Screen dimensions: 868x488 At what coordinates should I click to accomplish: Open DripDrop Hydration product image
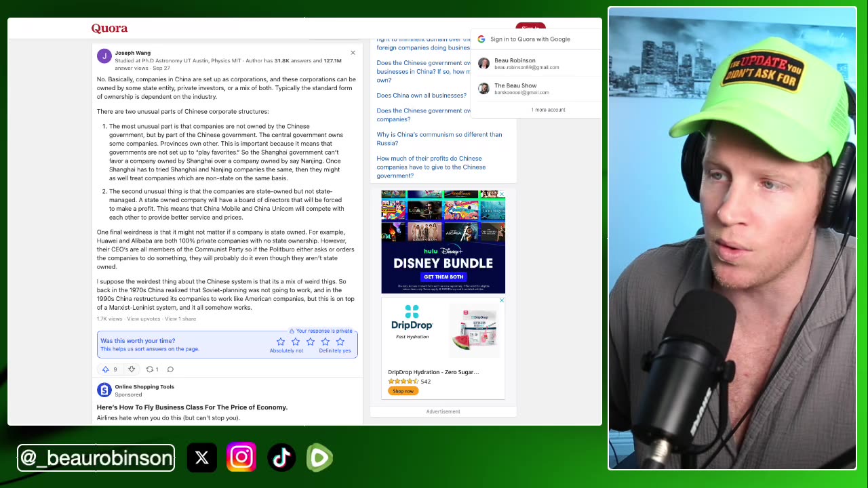(475, 330)
